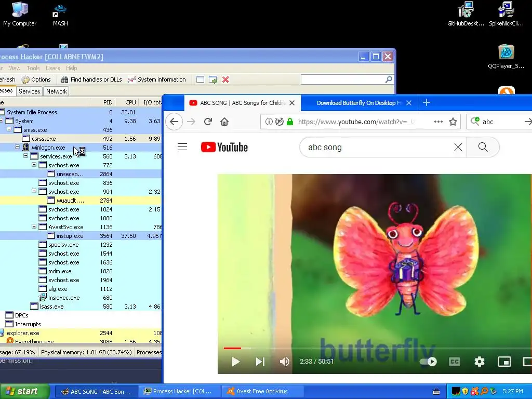This screenshot has width=532, height=399.
Task: Enable the miniplayer mode
Action: pos(504,362)
